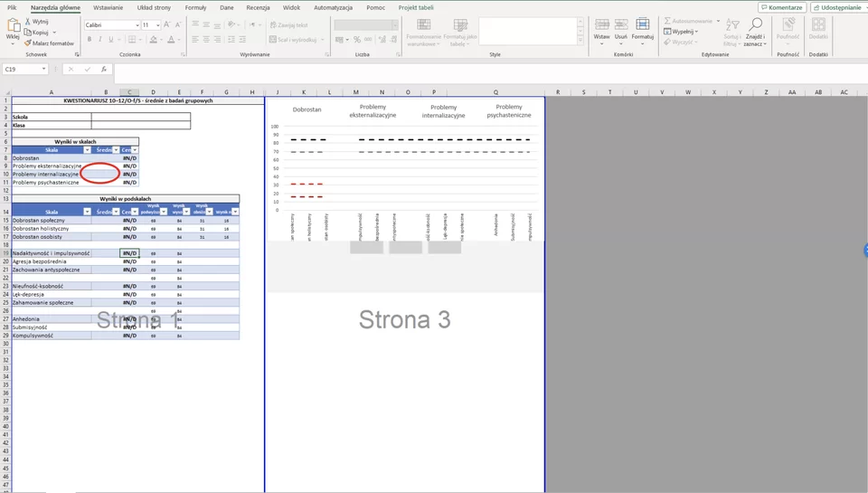Click the Usuń (Delete) cells button
Image resolution: width=868 pixels, height=493 pixels.
pos(621,31)
